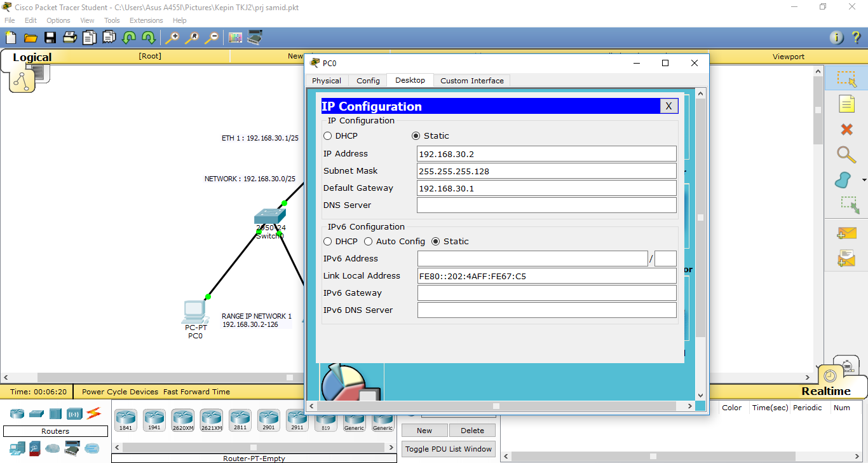868x463 pixels.
Task: Choose the Switches device category icon
Action: point(36,413)
